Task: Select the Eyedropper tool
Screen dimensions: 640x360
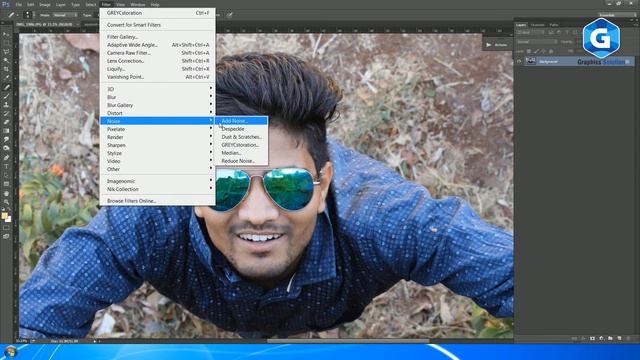Action: click(x=6, y=78)
